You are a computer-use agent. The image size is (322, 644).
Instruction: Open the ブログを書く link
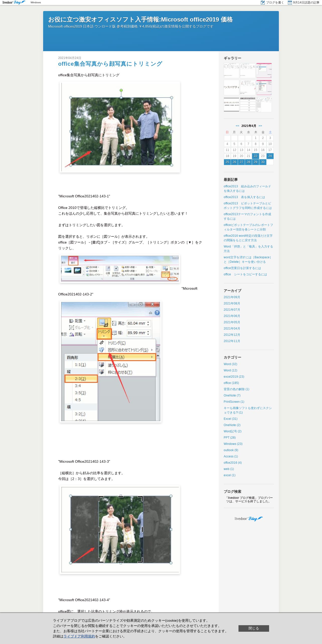click(x=275, y=3)
